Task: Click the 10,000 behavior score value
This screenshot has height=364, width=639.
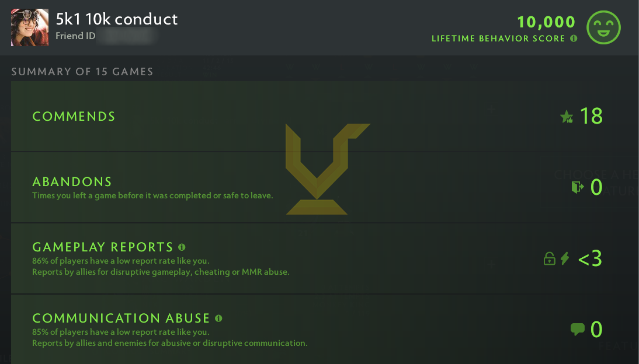Action: coord(546,22)
